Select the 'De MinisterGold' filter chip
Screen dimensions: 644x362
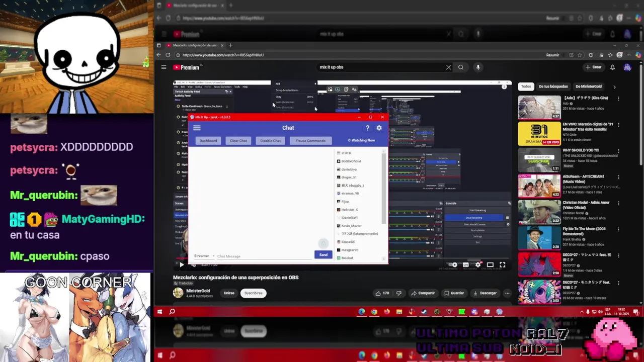(588, 86)
